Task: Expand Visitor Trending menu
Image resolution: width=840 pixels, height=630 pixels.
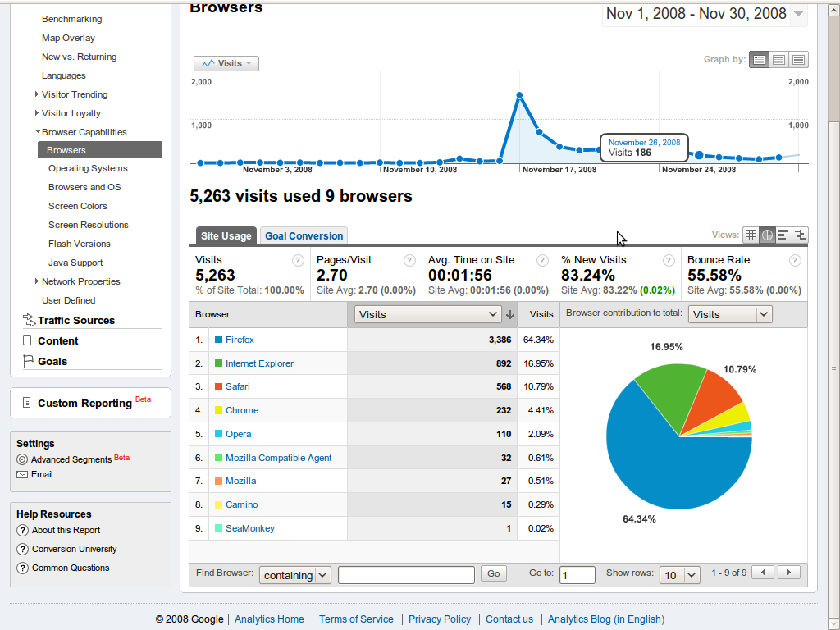Action: pos(36,94)
